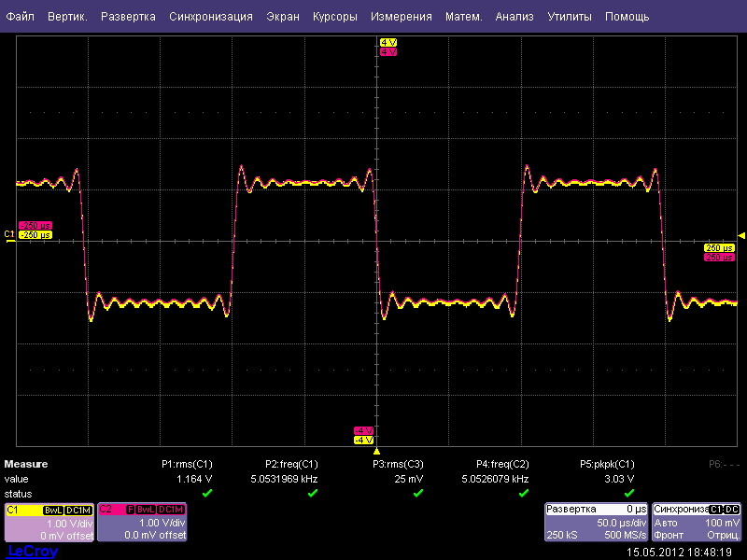
Task: Click the yellow trigger level arrow at right edge
Action: pyautogui.click(x=741, y=235)
